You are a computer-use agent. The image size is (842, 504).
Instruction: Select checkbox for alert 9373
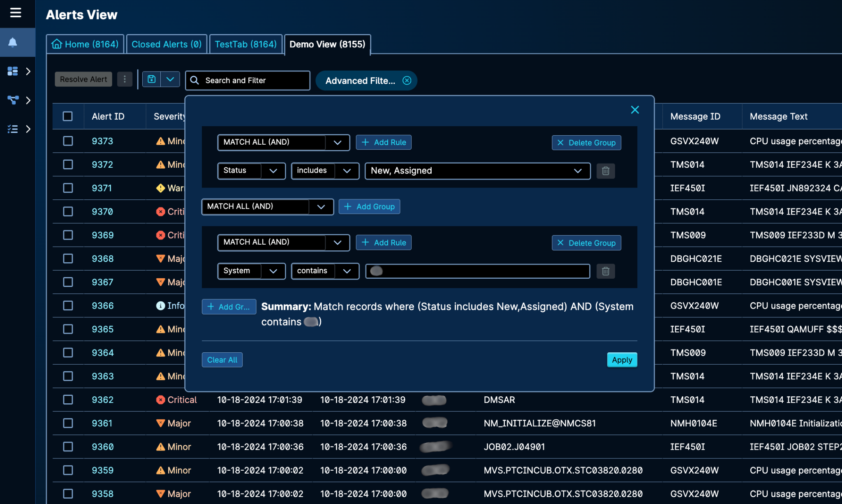tap(68, 141)
